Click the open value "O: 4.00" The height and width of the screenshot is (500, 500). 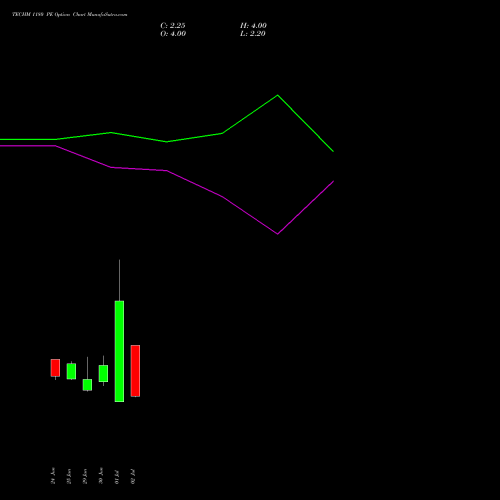pos(173,34)
